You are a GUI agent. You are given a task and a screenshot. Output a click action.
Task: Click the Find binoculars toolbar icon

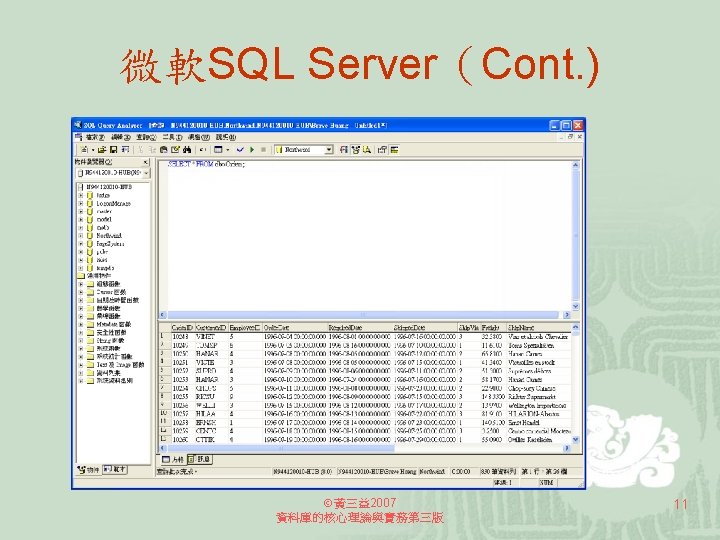[187, 150]
